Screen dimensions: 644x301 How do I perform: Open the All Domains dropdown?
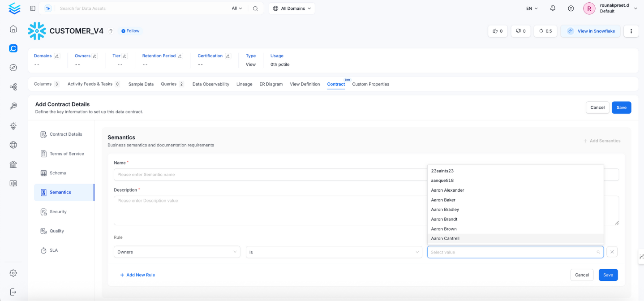tap(292, 8)
